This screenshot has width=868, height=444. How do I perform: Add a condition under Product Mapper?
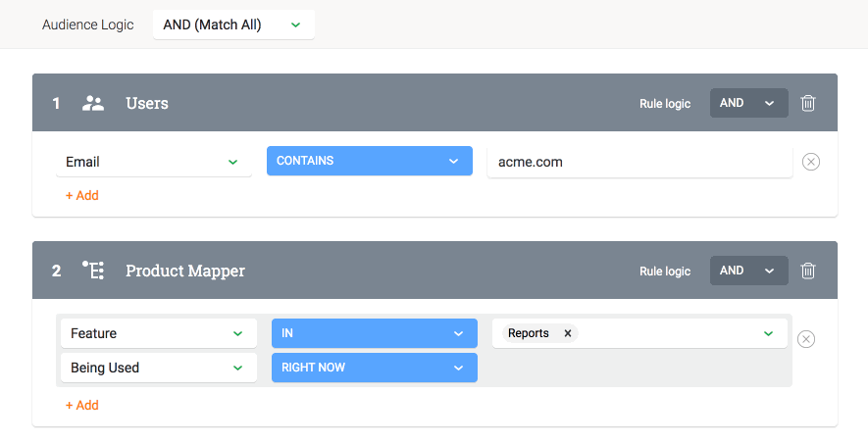click(x=82, y=406)
